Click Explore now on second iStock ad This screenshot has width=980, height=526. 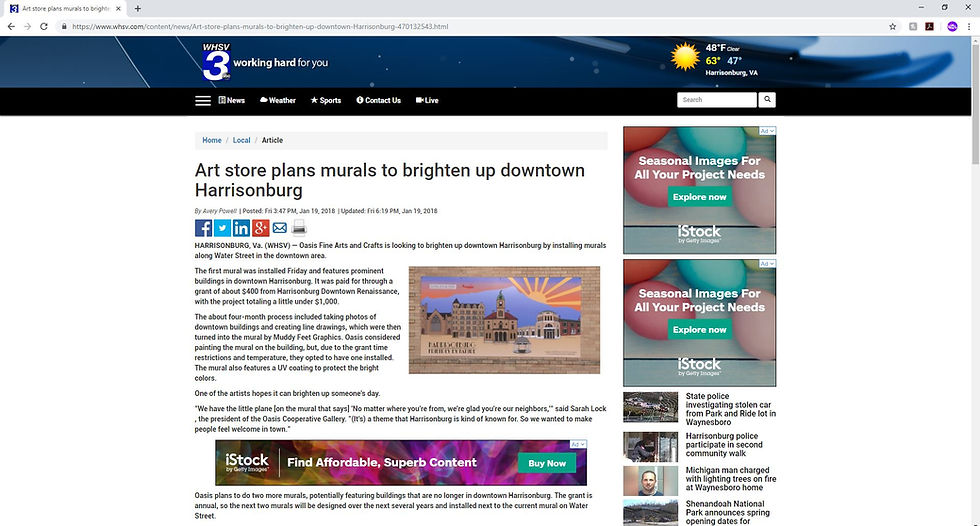click(x=699, y=329)
